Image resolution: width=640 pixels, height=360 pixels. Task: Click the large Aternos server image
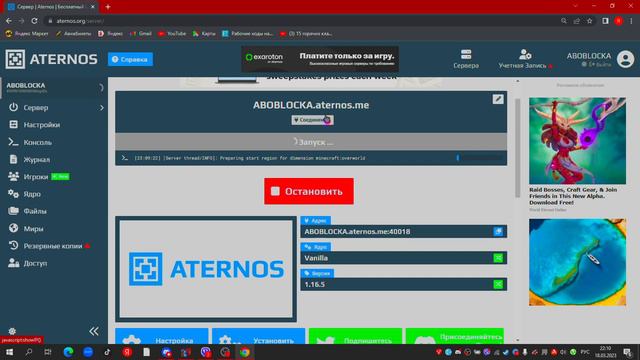click(x=206, y=269)
